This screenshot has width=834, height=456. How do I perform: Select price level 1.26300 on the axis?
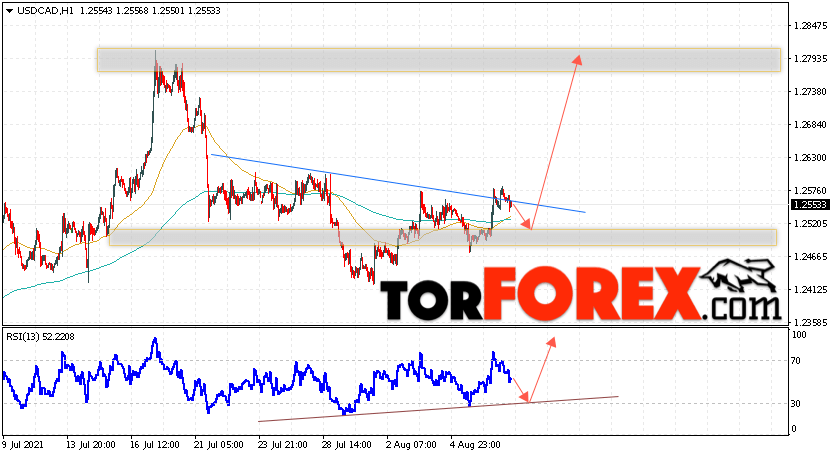click(x=810, y=157)
